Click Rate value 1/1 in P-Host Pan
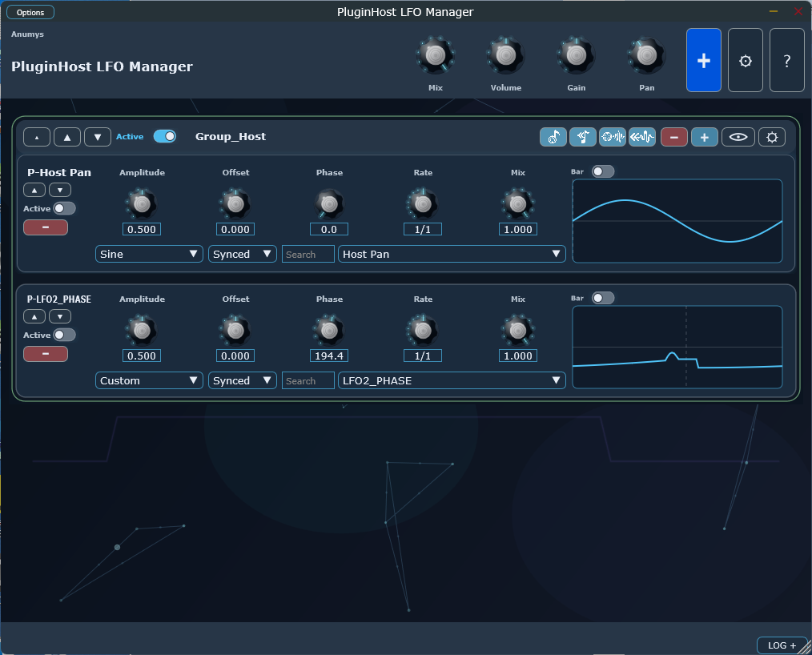Image resolution: width=812 pixels, height=655 pixels. click(x=423, y=229)
